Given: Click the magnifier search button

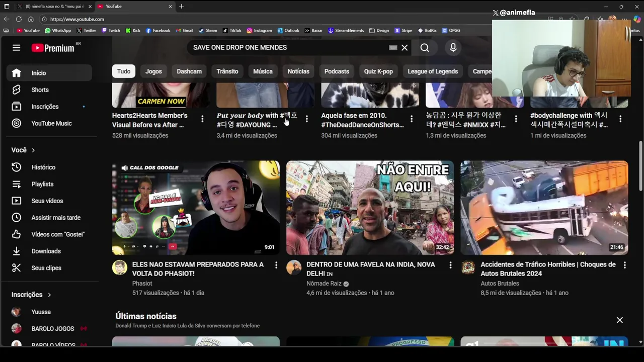Looking at the screenshot, I should tap(425, 48).
